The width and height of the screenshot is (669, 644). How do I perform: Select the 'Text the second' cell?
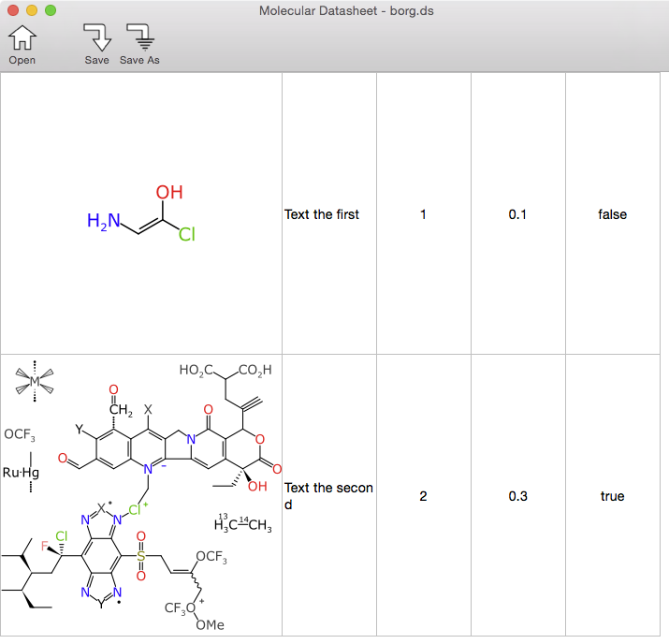[x=329, y=496]
